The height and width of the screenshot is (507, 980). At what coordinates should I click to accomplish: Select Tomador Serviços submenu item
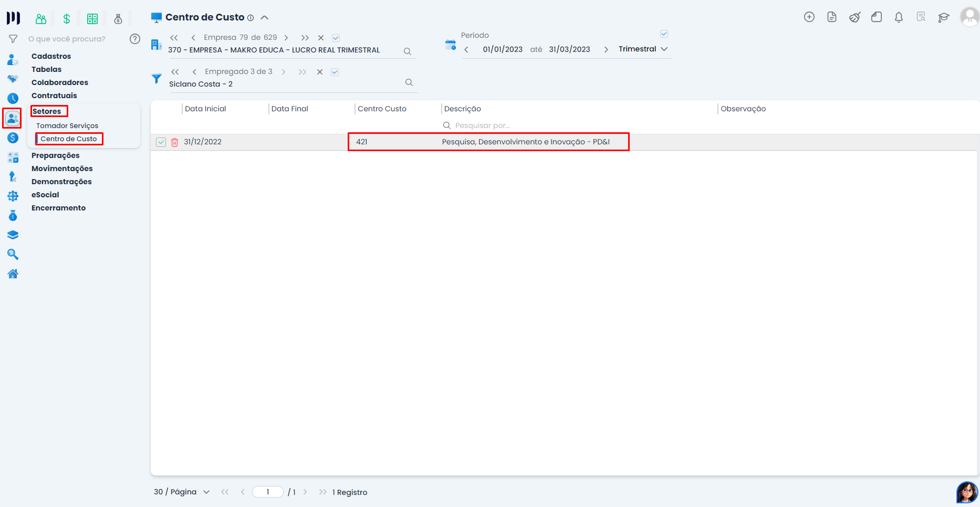[x=67, y=126]
